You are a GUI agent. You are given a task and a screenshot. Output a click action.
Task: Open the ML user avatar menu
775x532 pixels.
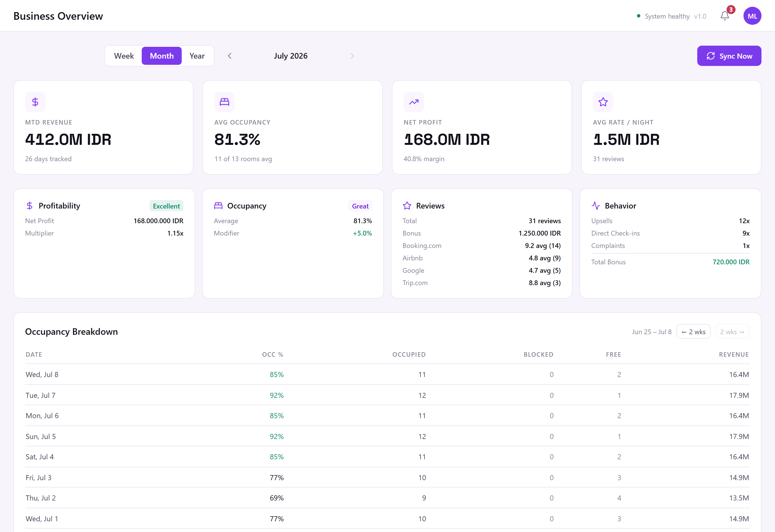(x=752, y=16)
